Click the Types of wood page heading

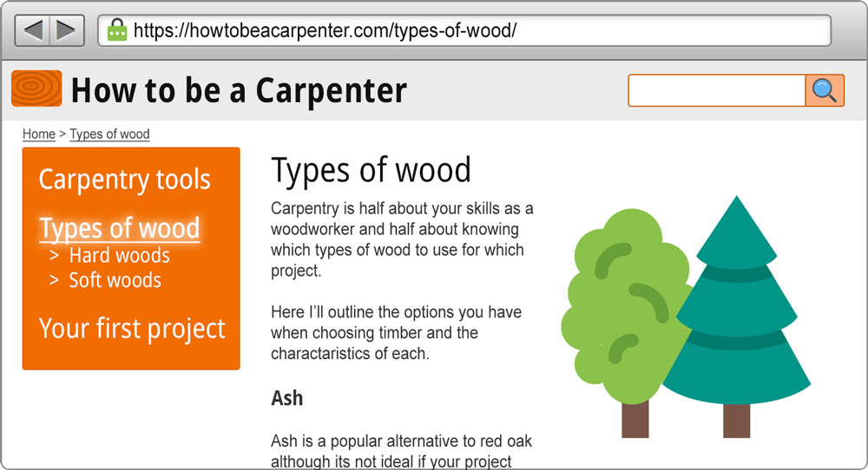coord(371,170)
